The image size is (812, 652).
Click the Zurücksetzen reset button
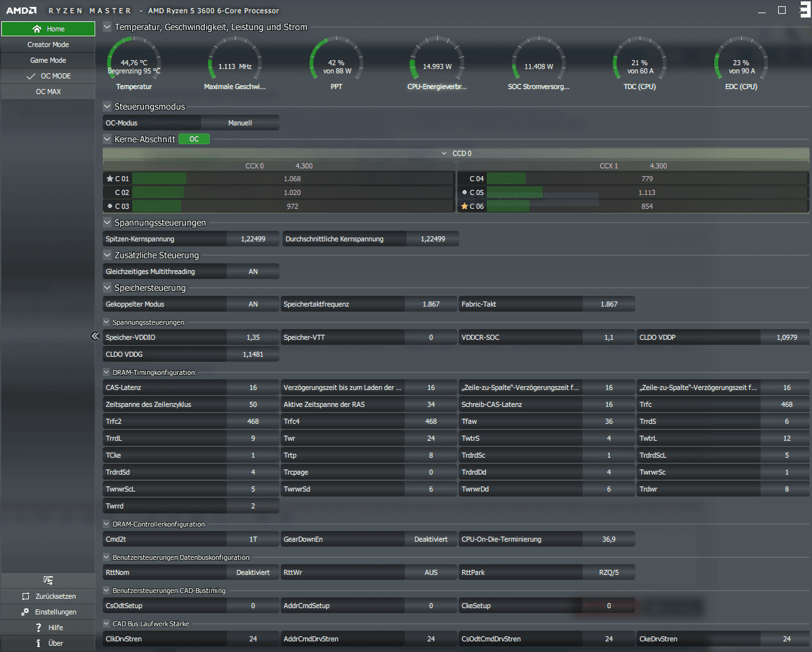48,596
